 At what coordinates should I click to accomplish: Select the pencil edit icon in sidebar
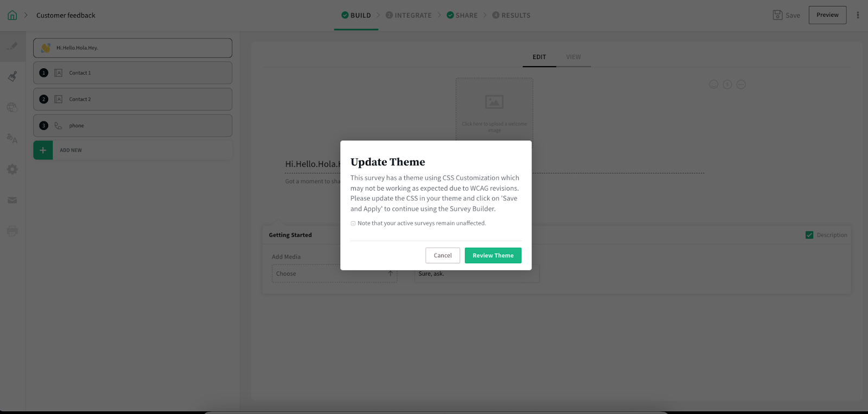[x=12, y=47]
